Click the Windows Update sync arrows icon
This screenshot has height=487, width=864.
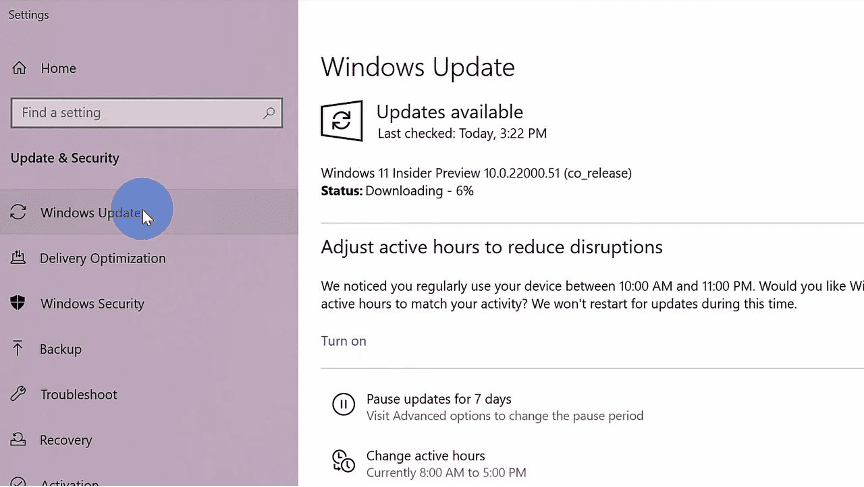pyautogui.click(x=18, y=212)
